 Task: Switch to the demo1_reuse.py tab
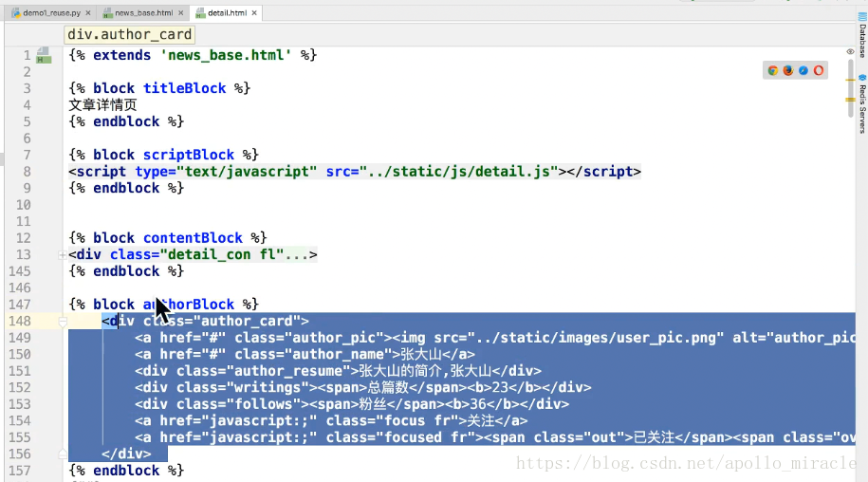point(51,12)
